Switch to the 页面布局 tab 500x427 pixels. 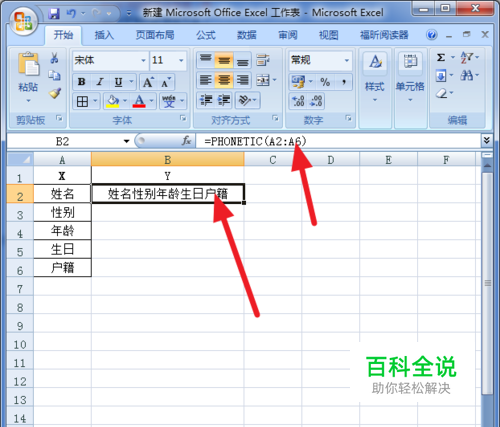(x=155, y=35)
